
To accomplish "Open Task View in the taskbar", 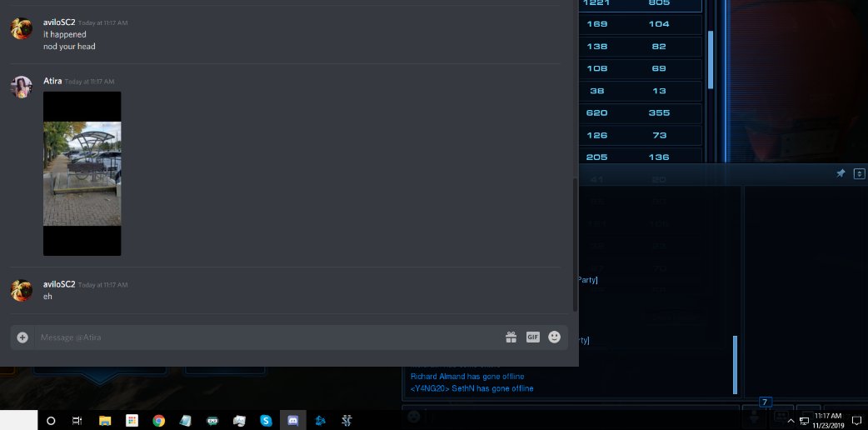I will [77, 421].
